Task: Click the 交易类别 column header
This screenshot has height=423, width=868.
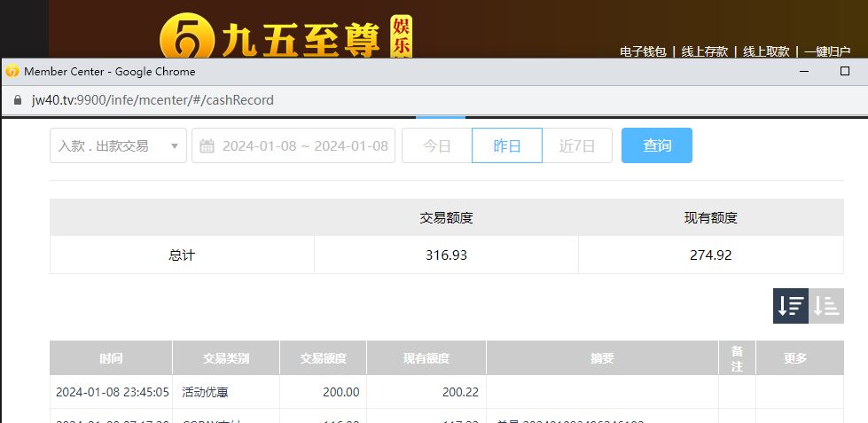Action: [226, 358]
